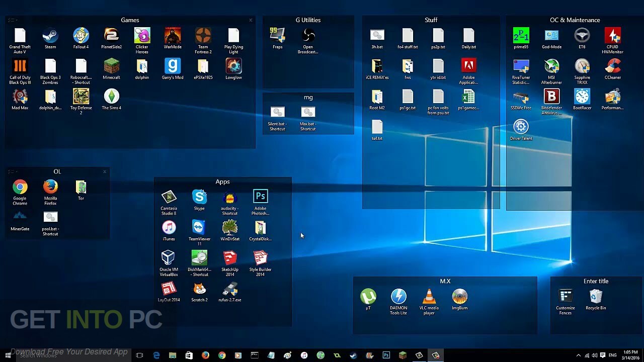Image resolution: width=644 pixels, height=362 pixels.
Task: Select the CCleaner icon
Action: 612,69
